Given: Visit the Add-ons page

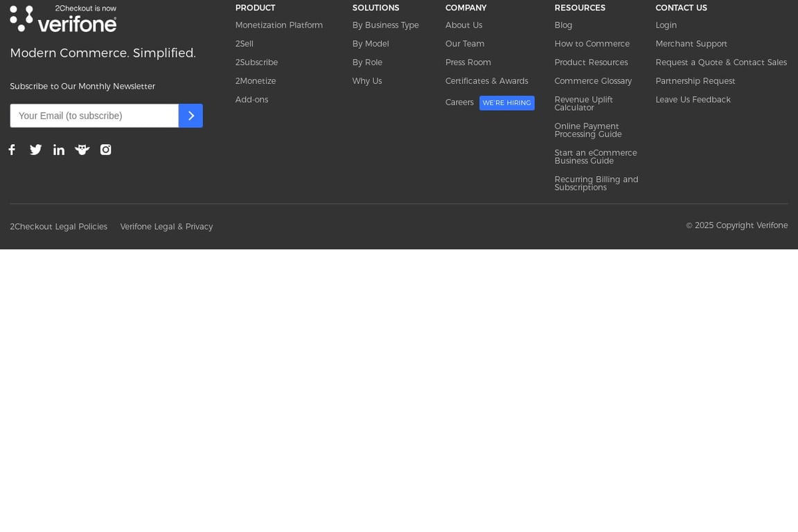Looking at the screenshot, I should (251, 99).
